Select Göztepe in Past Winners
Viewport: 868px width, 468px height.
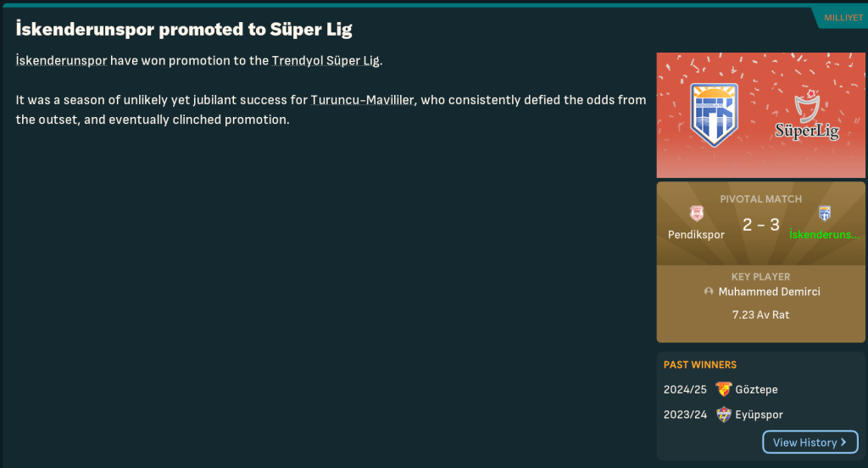(756, 390)
